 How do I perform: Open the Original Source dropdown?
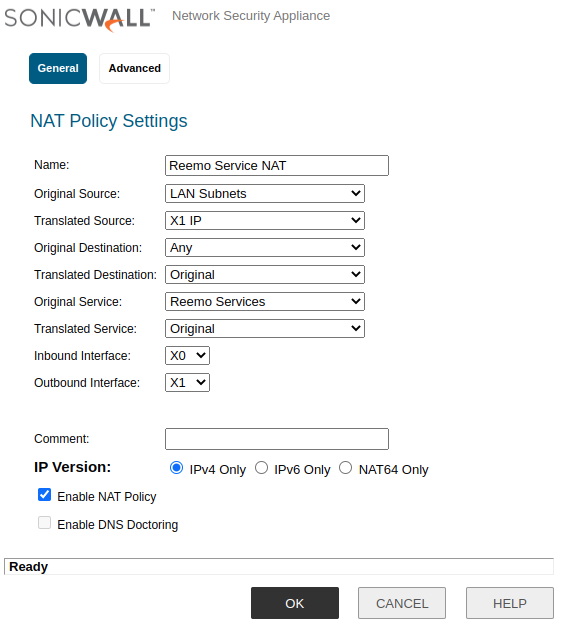point(265,194)
